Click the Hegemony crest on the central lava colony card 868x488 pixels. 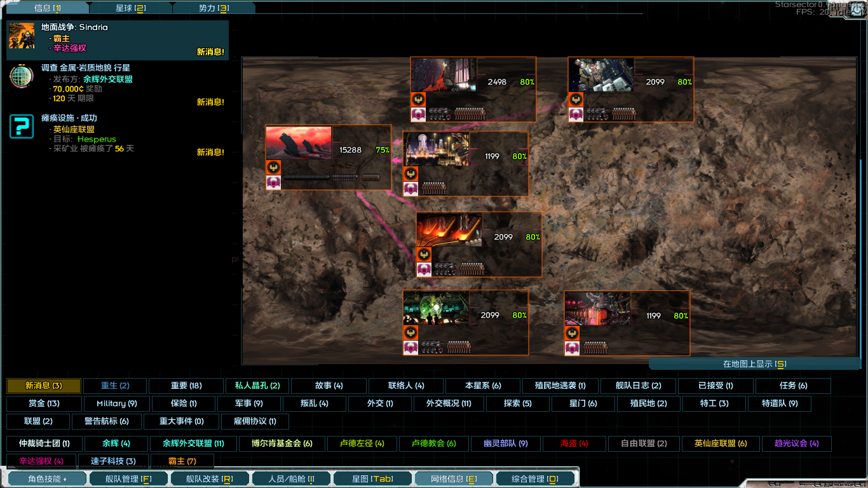pos(423,254)
